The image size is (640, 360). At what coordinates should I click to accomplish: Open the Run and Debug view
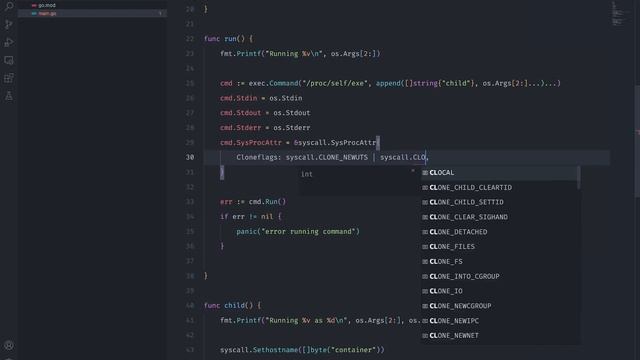tap(9, 42)
